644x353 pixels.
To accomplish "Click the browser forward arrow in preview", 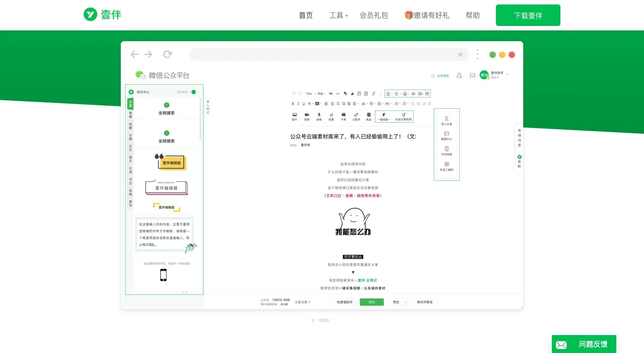I will coord(148,54).
